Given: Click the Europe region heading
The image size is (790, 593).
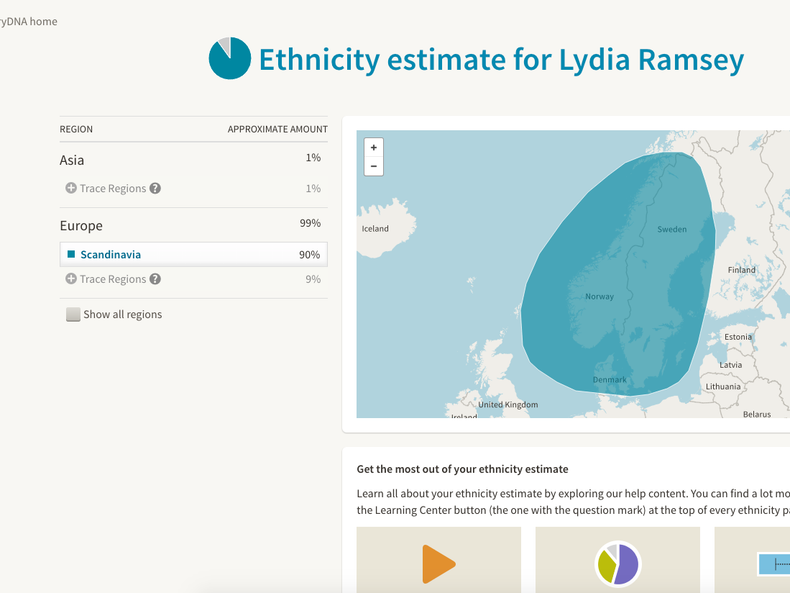Looking at the screenshot, I should click(x=81, y=226).
